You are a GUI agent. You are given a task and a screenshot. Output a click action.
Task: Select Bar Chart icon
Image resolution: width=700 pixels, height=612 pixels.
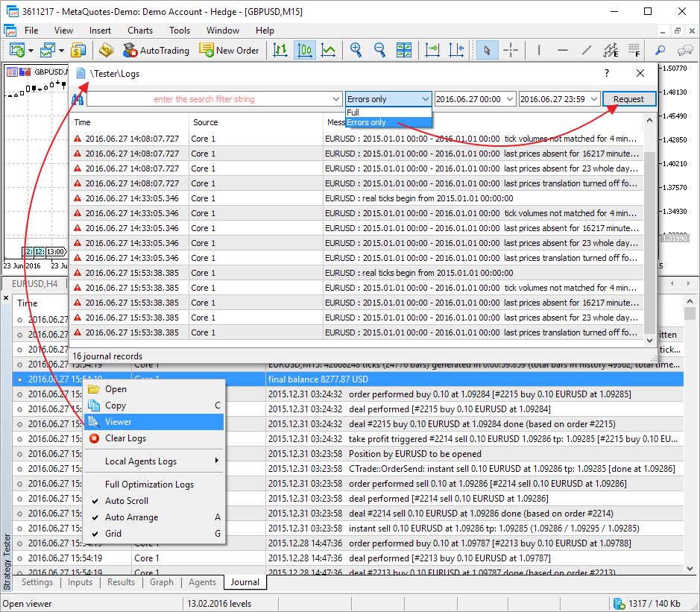(x=280, y=50)
